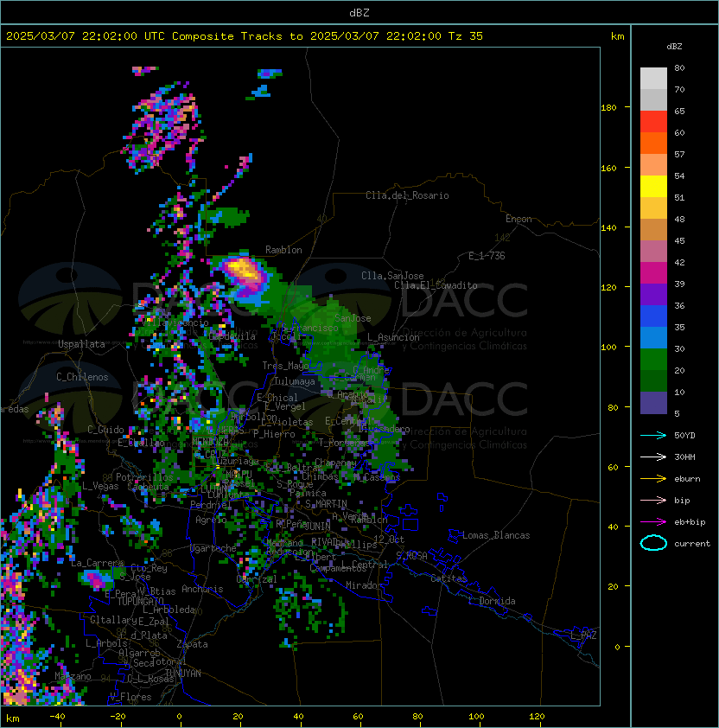Click the 'Lomas_Blancas' map label
This screenshot has height=728, width=719.
click(496, 535)
